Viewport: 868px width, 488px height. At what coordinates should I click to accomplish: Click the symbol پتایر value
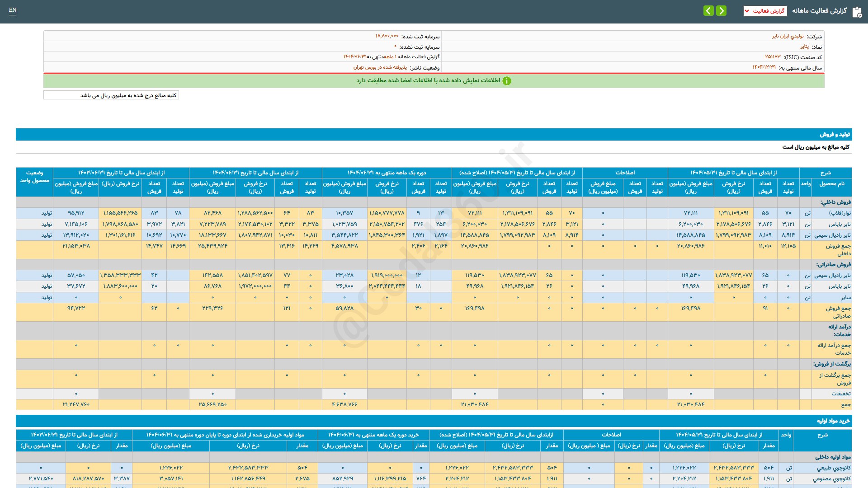point(804,47)
